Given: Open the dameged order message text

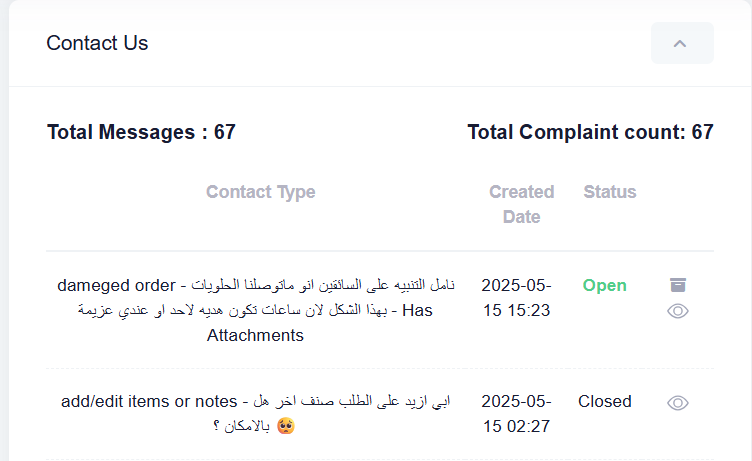Looking at the screenshot, I should tap(255, 310).
